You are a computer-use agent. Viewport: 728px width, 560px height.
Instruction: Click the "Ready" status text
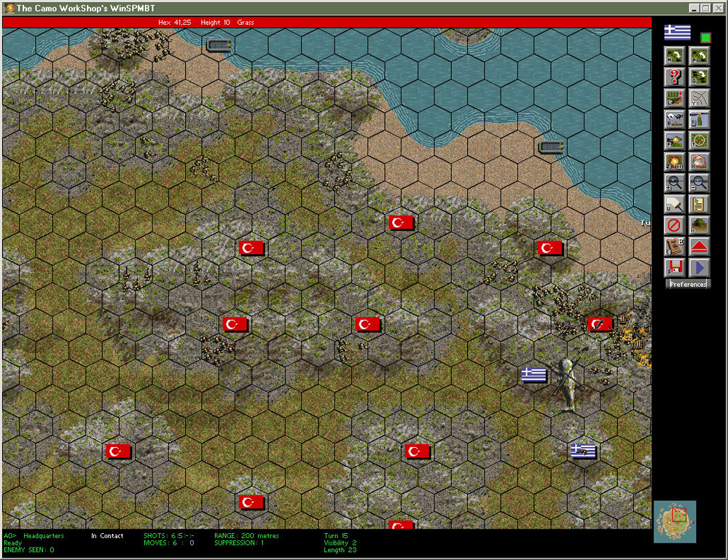[x=13, y=543]
